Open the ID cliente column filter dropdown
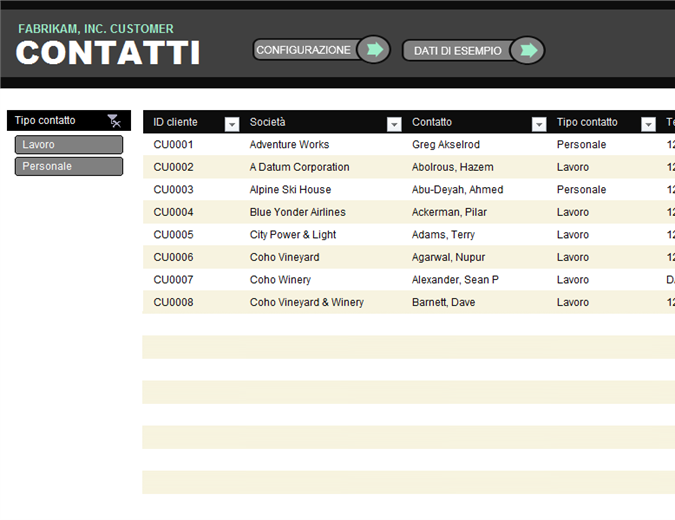This screenshot has width=675, height=520. 232,124
